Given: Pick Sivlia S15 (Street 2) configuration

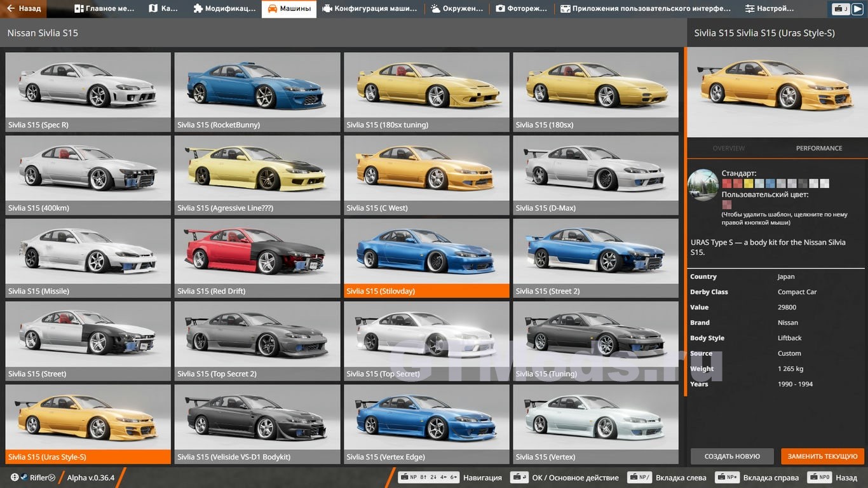Looking at the screenshot, I should coord(595,258).
